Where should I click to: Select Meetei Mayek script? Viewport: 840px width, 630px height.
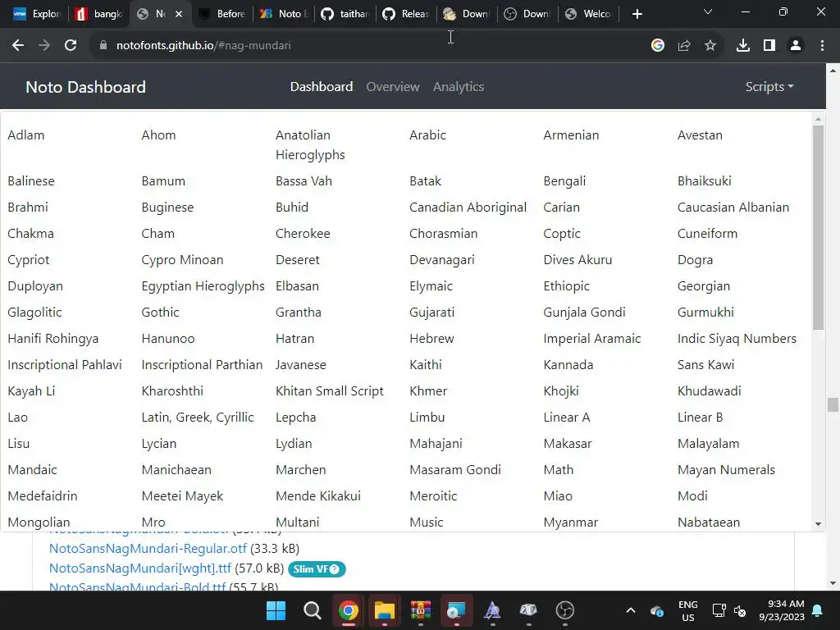click(182, 496)
